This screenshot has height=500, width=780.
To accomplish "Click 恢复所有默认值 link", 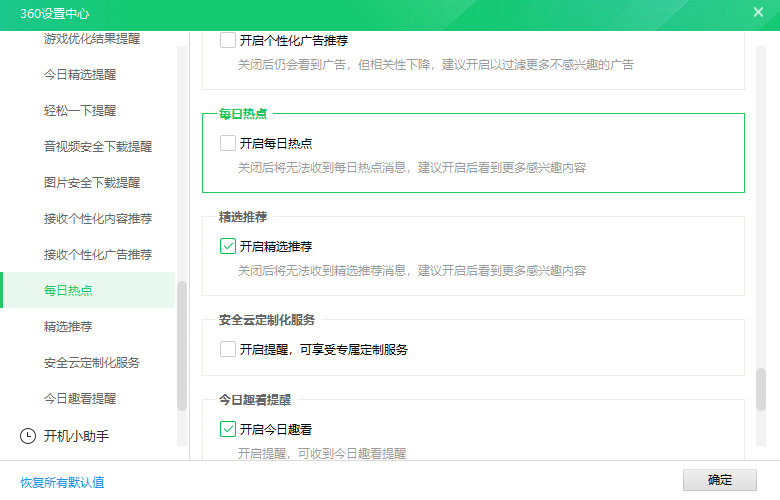I will click(62, 482).
